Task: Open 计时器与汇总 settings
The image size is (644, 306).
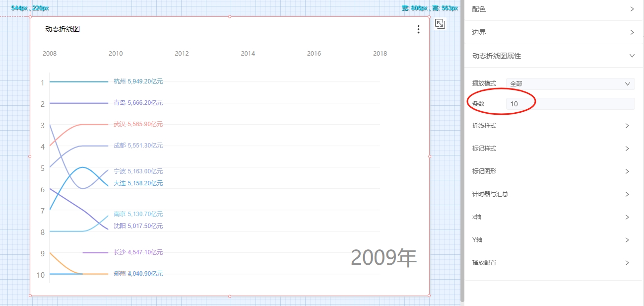Action: click(551, 194)
